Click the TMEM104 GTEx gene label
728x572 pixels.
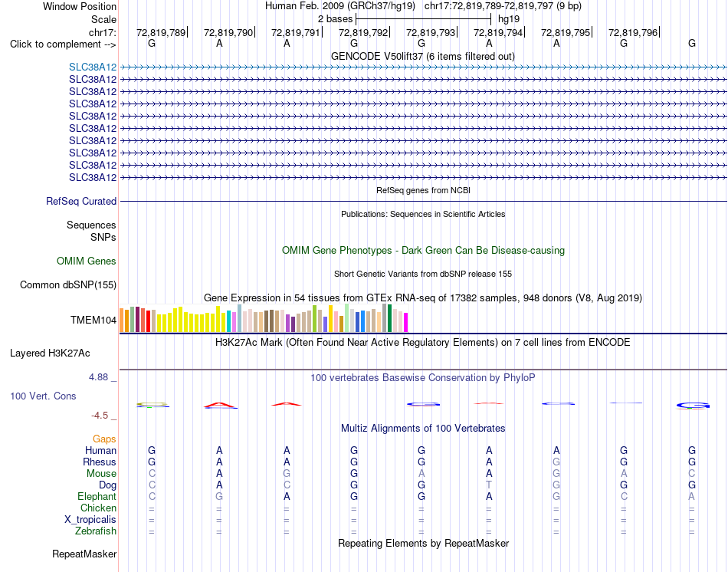coord(93,320)
